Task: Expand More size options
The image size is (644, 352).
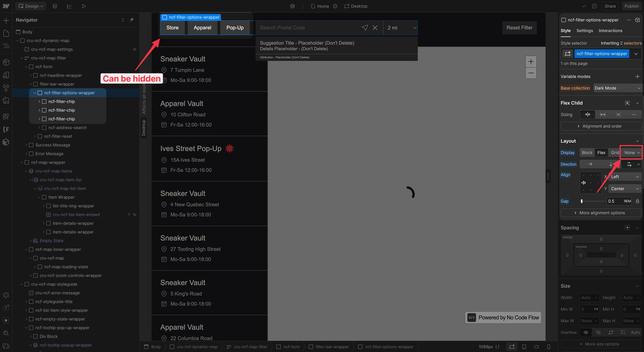Action: pos(601,344)
